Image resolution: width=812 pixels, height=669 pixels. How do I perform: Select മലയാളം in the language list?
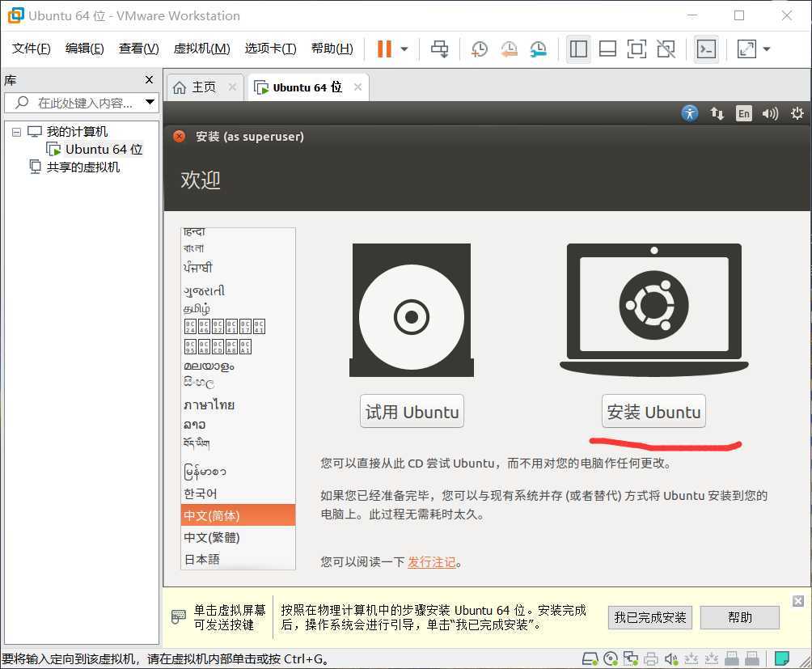click(239, 366)
